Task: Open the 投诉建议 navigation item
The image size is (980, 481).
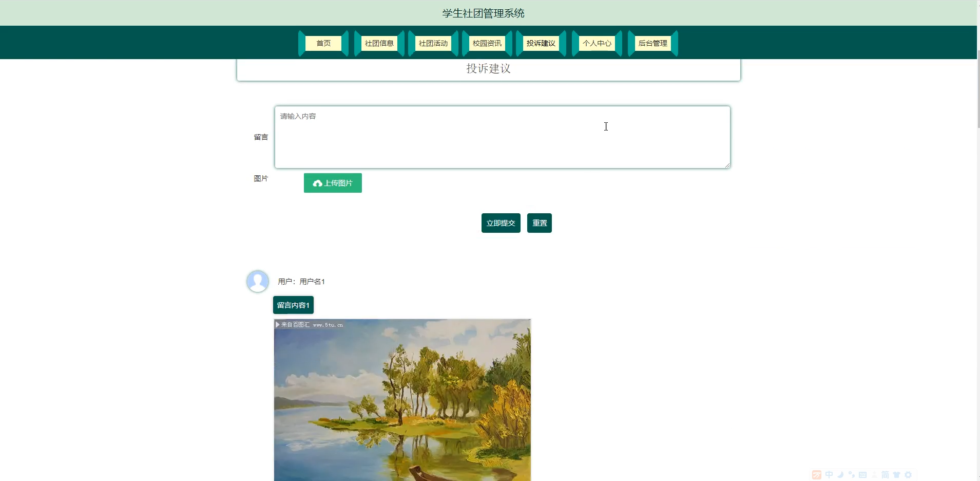Action: point(541,43)
